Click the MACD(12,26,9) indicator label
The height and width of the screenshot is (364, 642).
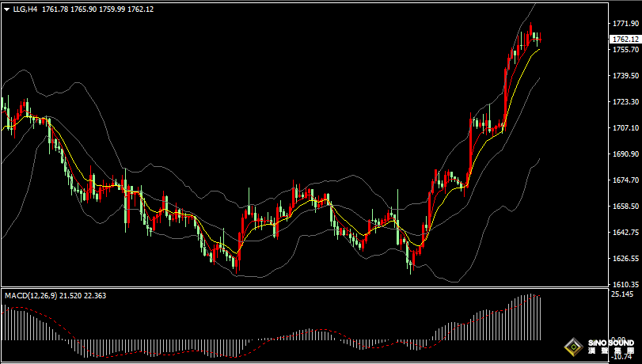(x=30, y=295)
